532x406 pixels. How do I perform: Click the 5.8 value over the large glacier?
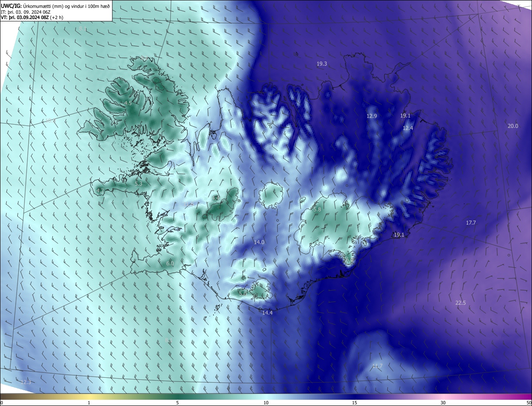pyautogui.click(x=317, y=210)
